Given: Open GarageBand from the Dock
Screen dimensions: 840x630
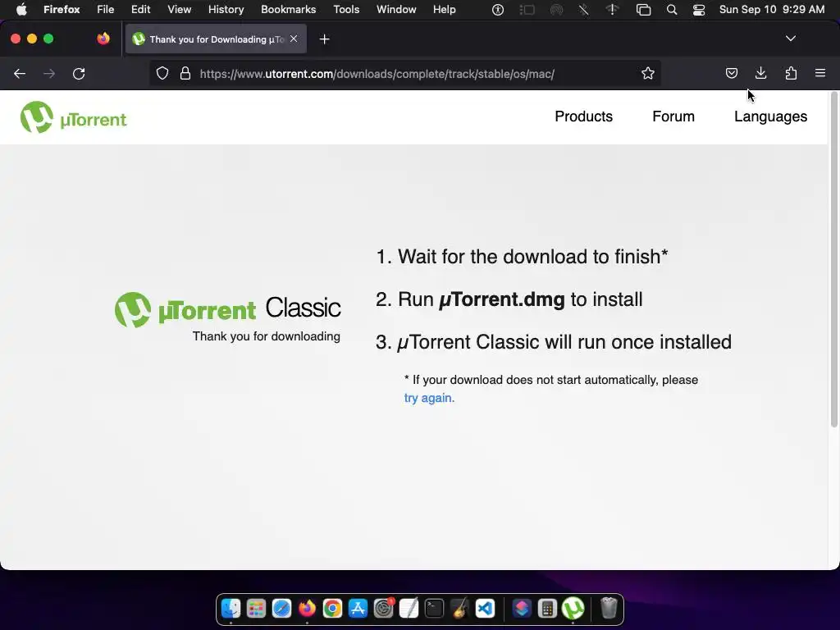Looking at the screenshot, I should click(459, 608).
